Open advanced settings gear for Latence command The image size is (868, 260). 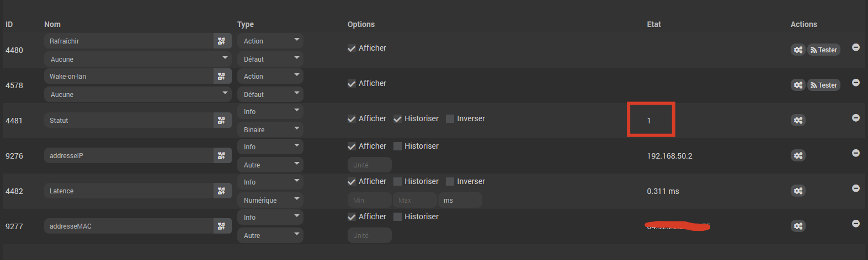[x=798, y=191]
